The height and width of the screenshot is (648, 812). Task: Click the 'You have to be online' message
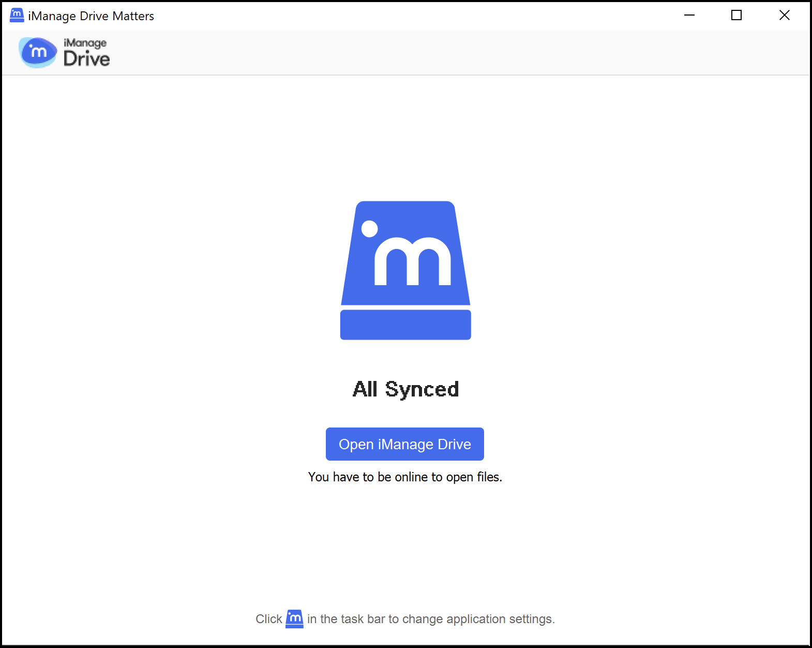[x=405, y=477]
